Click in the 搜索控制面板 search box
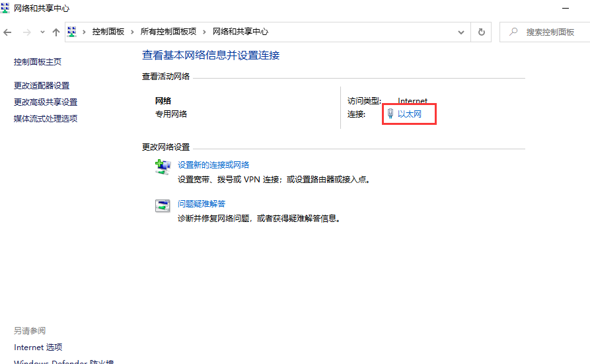Viewport: 590px width, 364px height. 550,32
